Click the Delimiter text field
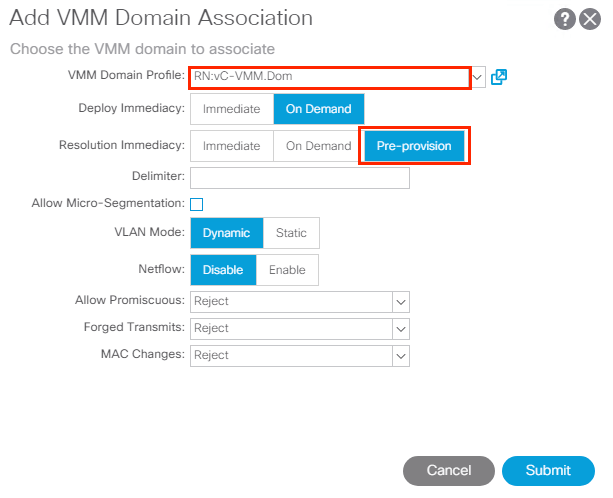The width and height of the screenshot is (613, 498). pyautogui.click(x=299, y=178)
